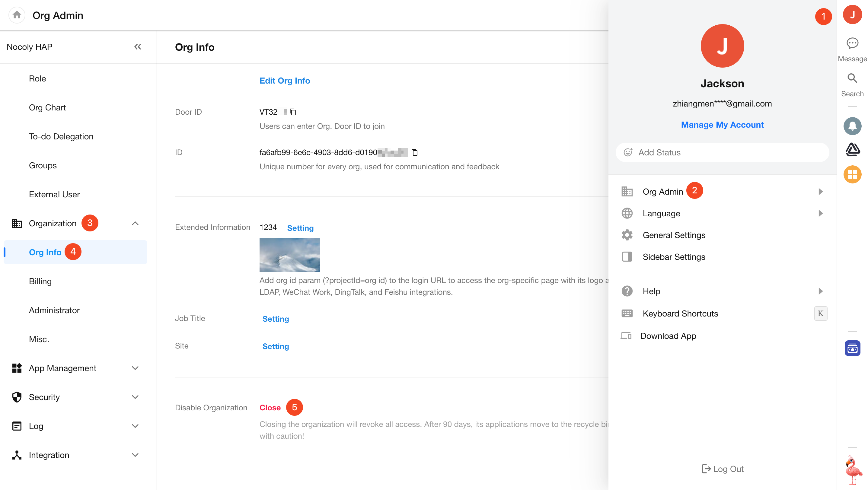Expand the Security section

pos(135,397)
